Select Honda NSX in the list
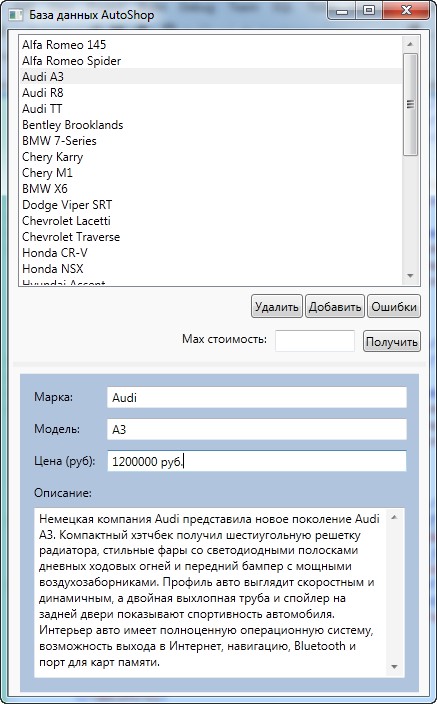This screenshot has width=437, height=704. [x=211, y=268]
